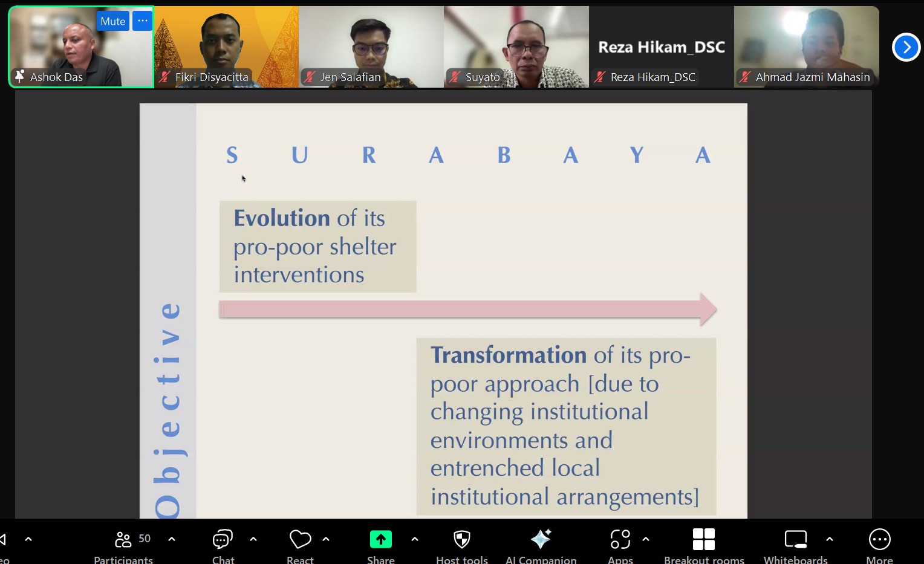Screen dimensions: 924x564
Task: Expand the arrow next to Participants
Action: click(172, 539)
